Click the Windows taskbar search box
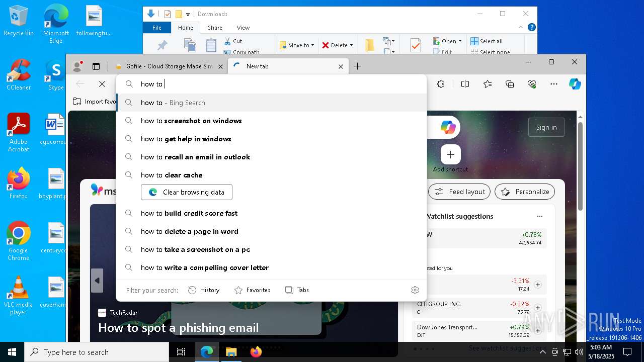 tap(97, 352)
